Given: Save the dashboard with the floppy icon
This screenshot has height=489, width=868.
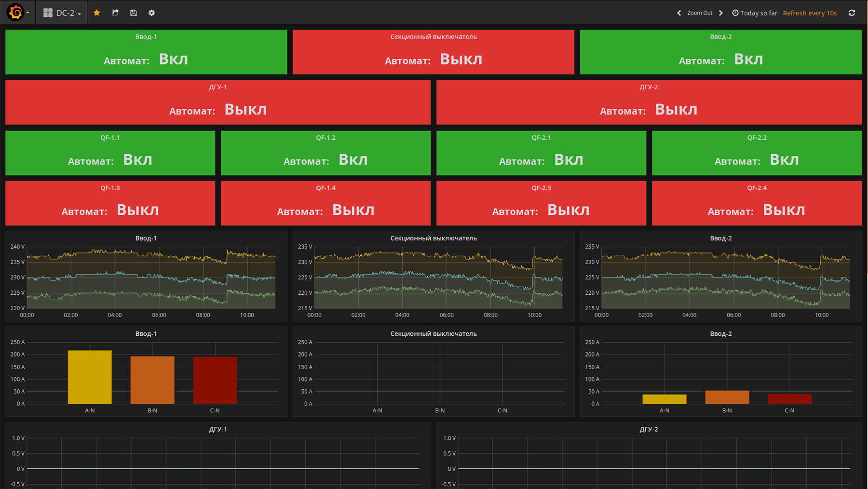Looking at the screenshot, I should tap(134, 13).
